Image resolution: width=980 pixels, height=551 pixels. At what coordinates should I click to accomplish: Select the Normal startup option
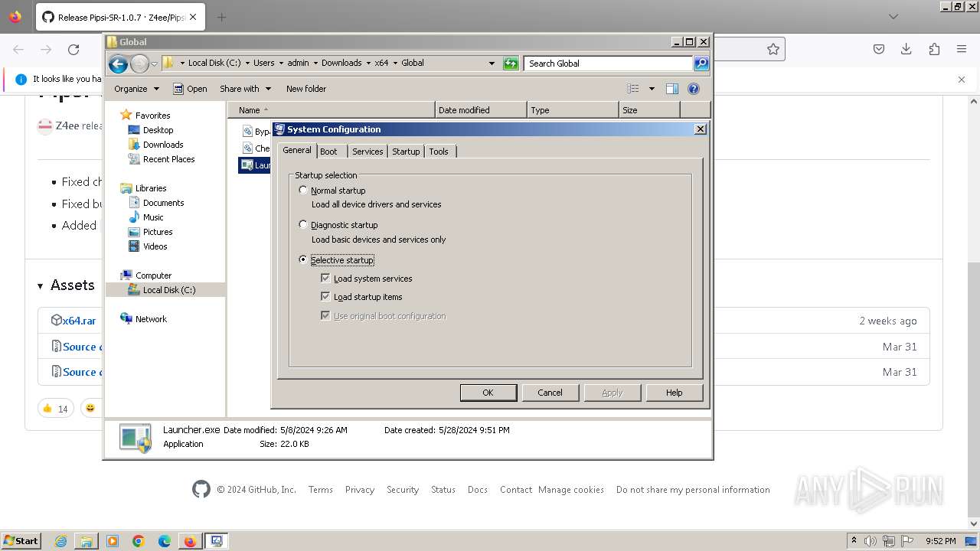tap(303, 190)
